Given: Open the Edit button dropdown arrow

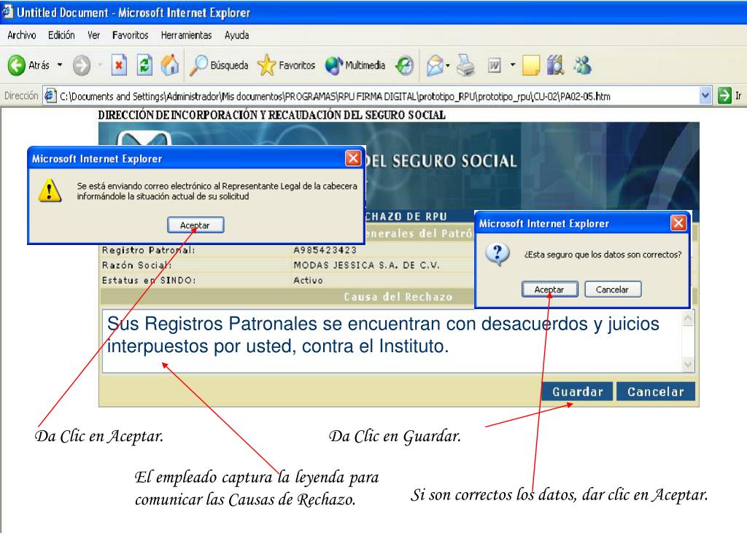Looking at the screenshot, I should point(513,65).
